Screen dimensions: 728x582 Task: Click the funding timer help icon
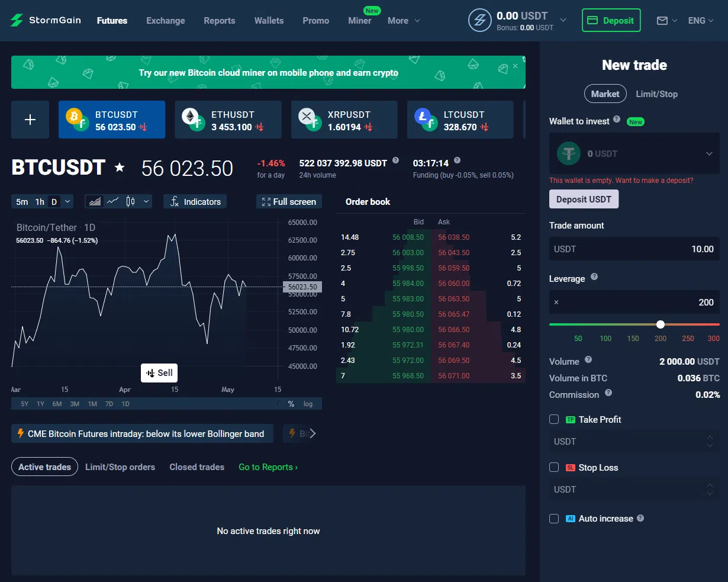(457, 160)
